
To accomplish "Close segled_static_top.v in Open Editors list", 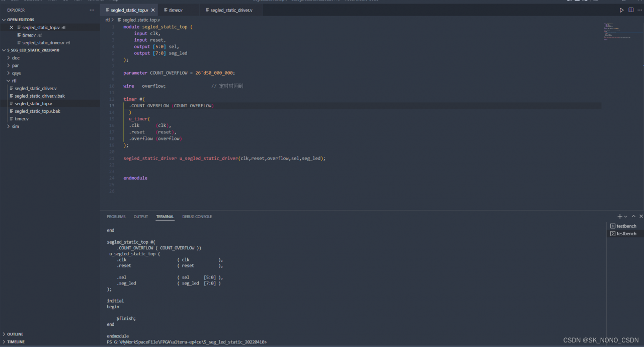I will point(12,28).
